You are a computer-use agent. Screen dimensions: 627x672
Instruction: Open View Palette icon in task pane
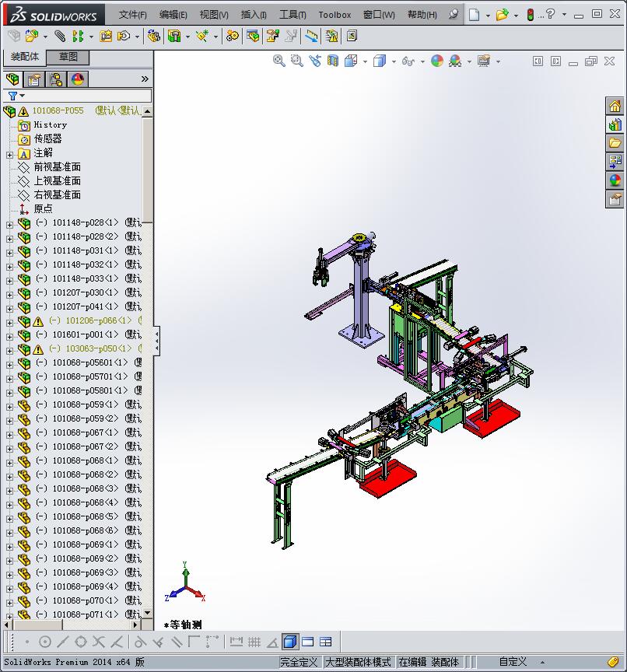click(x=615, y=162)
